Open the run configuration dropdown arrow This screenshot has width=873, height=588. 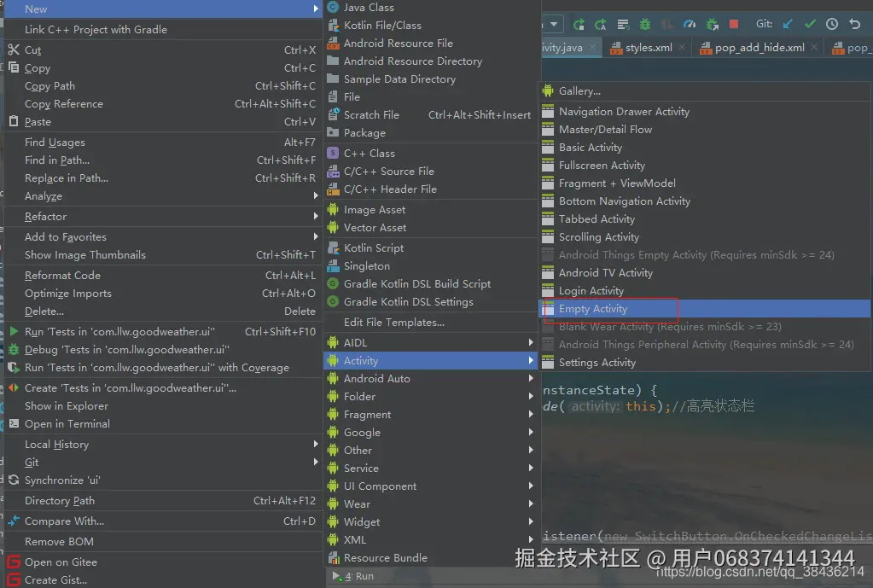554,25
